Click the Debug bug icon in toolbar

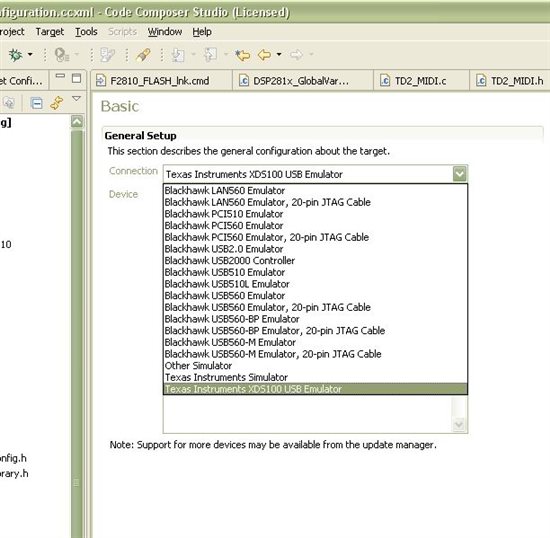point(15,55)
